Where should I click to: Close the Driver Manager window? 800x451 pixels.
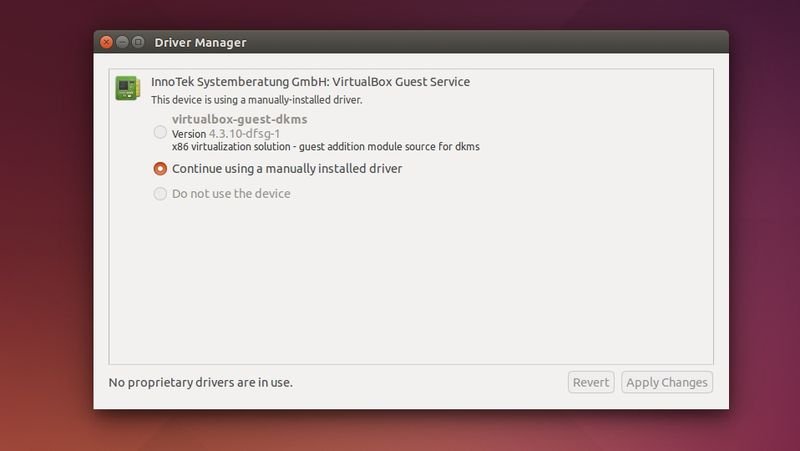coord(107,42)
